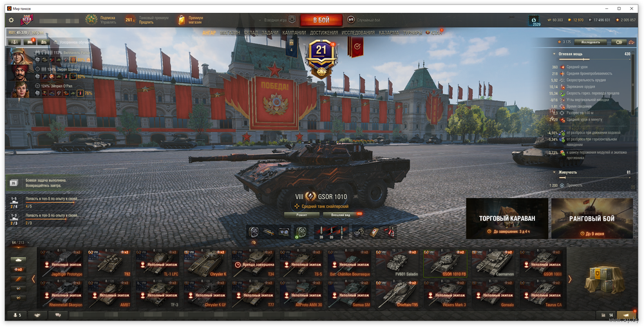Screen dimensions: 644x327
Task: Open settings via the gear icon
Action: 11,20
